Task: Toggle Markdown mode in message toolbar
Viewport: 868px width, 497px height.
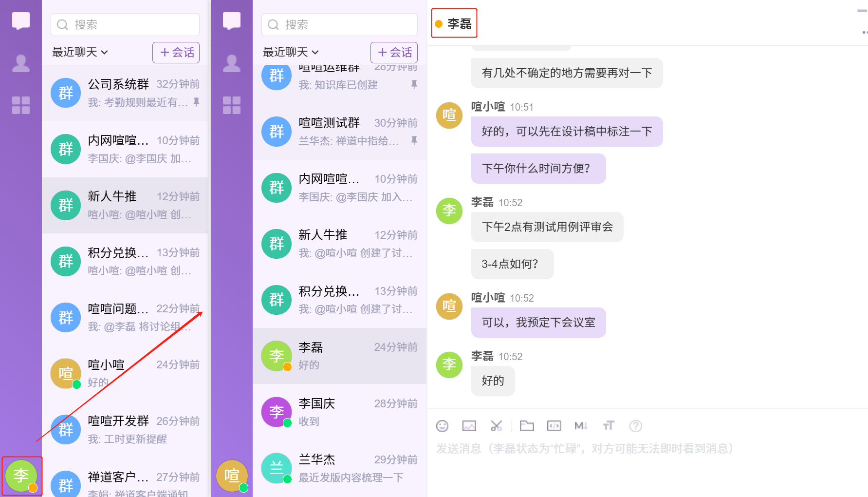Action: click(x=581, y=426)
